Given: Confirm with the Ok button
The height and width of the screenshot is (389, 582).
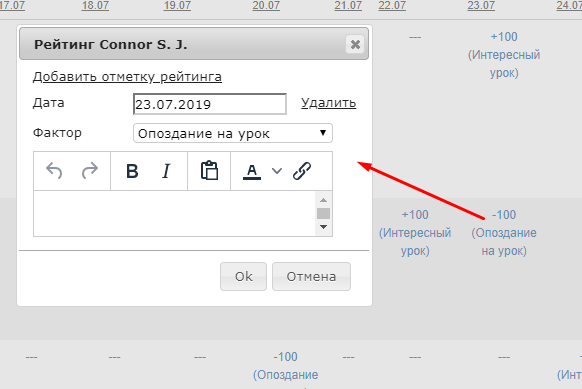Looking at the screenshot, I should coord(243,277).
